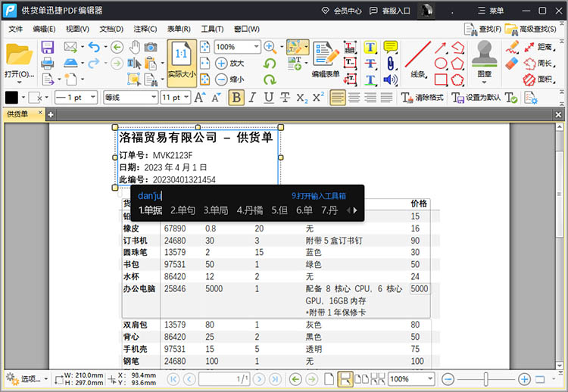This screenshot has height=392, width=568.
Task: Click the 清除格式 button
Action: [423, 98]
